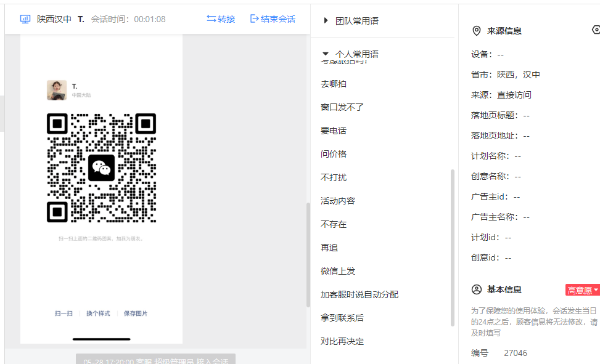Click the quick phrases list scrollbar

point(453,248)
